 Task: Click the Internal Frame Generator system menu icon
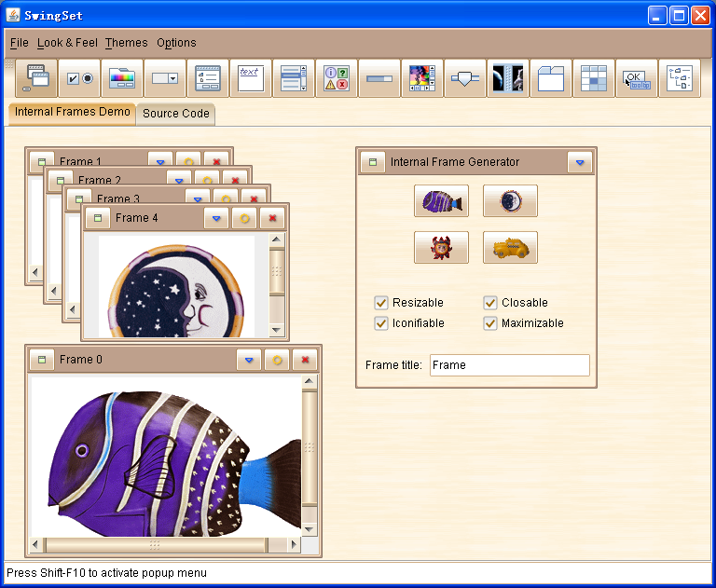tap(373, 162)
